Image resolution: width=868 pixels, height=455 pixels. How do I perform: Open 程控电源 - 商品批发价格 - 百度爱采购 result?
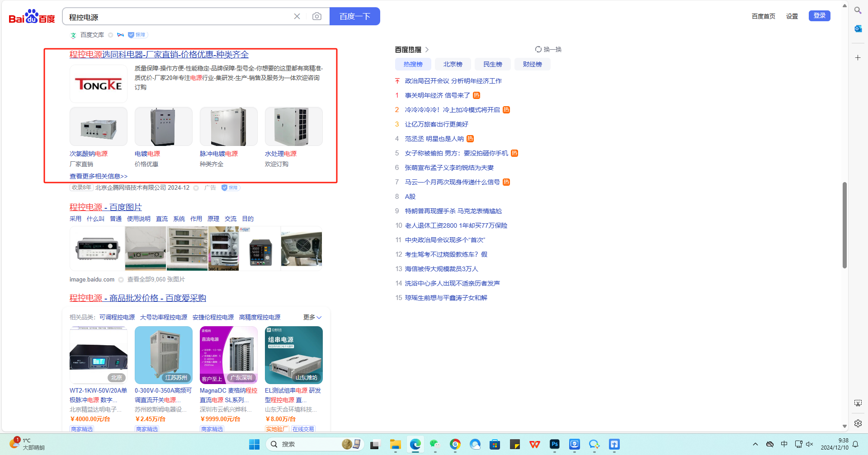pos(138,298)
